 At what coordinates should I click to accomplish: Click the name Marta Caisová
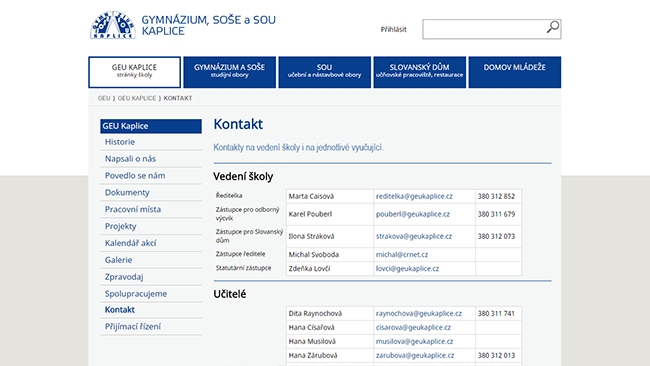pos(311,196)
